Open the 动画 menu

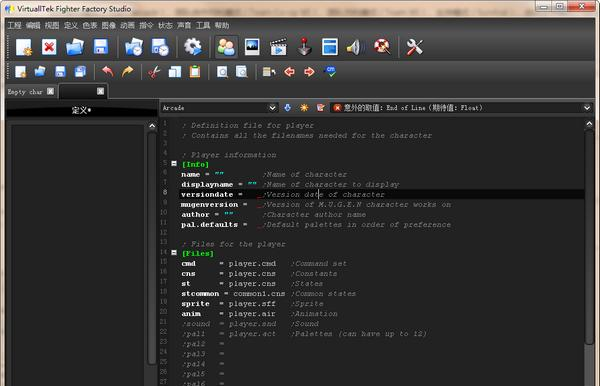coord(127,26)
